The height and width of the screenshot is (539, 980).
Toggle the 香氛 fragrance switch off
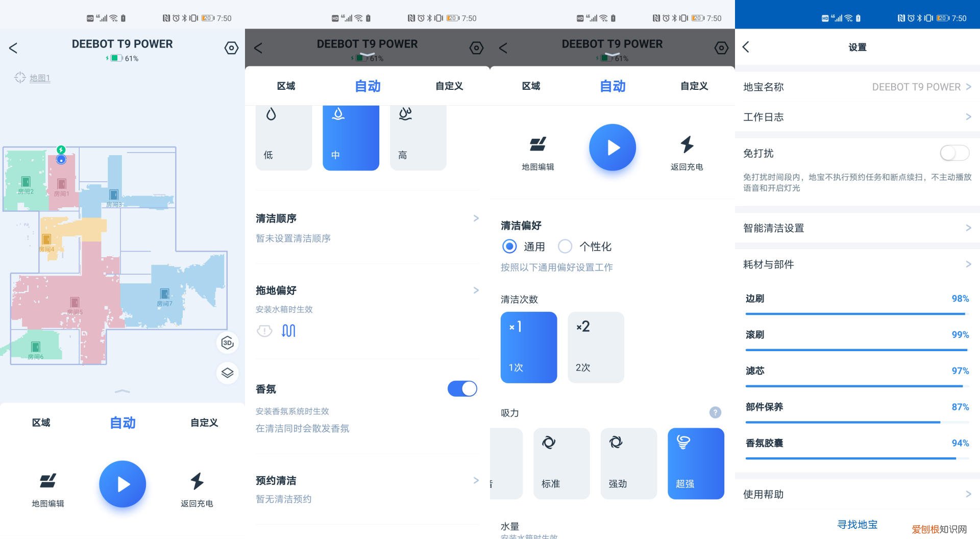tap(461, 388)
